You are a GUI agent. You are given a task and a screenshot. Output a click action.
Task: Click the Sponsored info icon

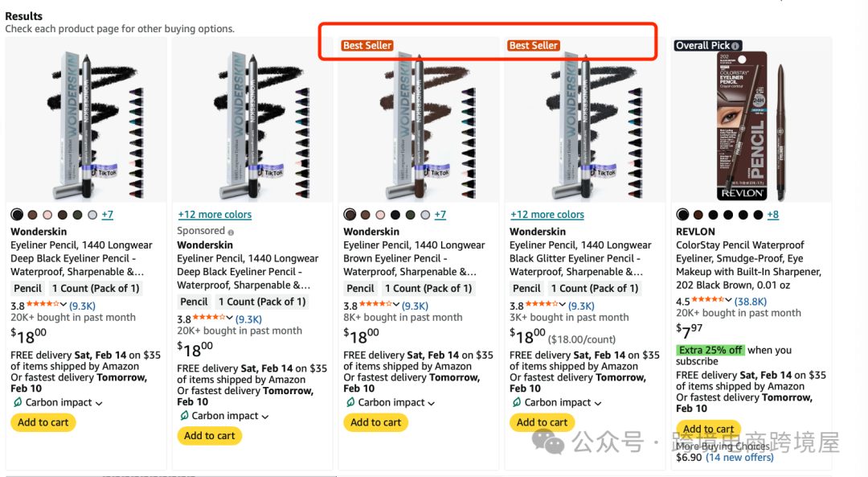231,232
